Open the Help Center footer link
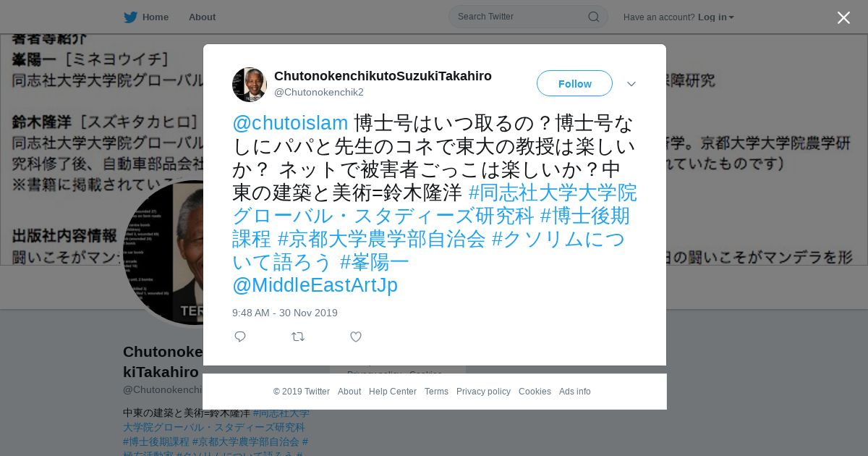This screenshot has height=456, width=868. (x=393, y=392)
